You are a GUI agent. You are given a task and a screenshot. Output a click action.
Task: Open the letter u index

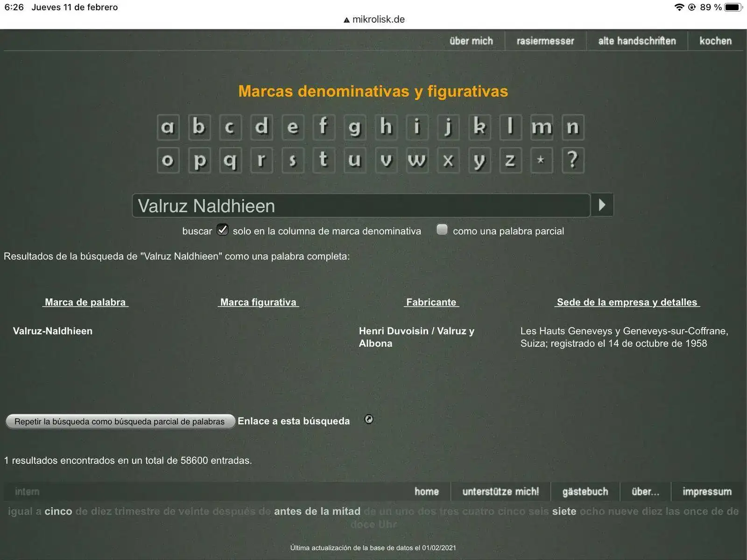click(x=355, y=161)
